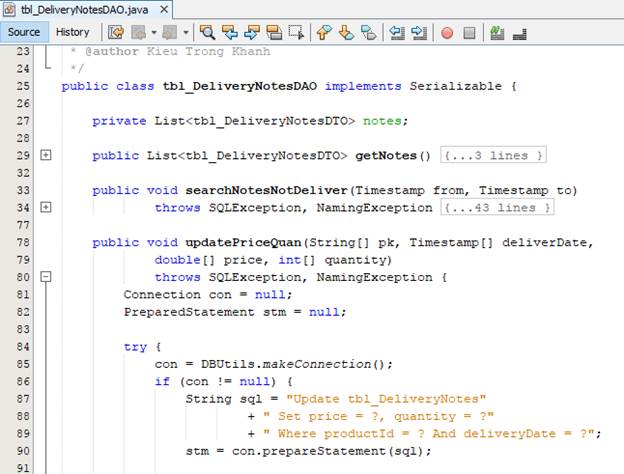Image resolution: width=624 pixels, height=474 pixels.
Task: Click the " Set price = ?, quantity = ?" string
Action: tap(378, 416)
